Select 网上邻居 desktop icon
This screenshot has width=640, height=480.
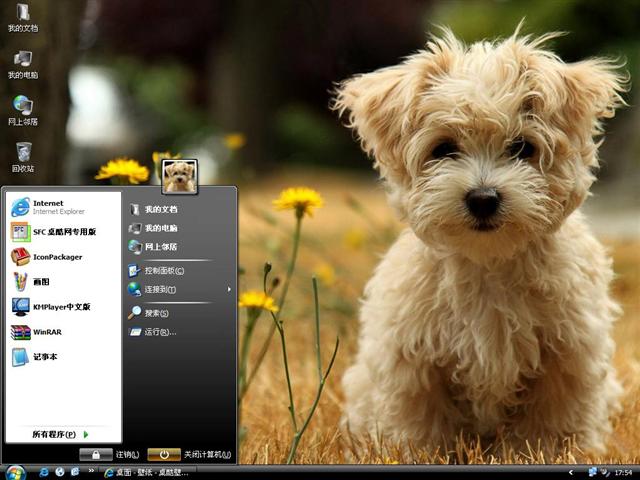coord(23,110)
